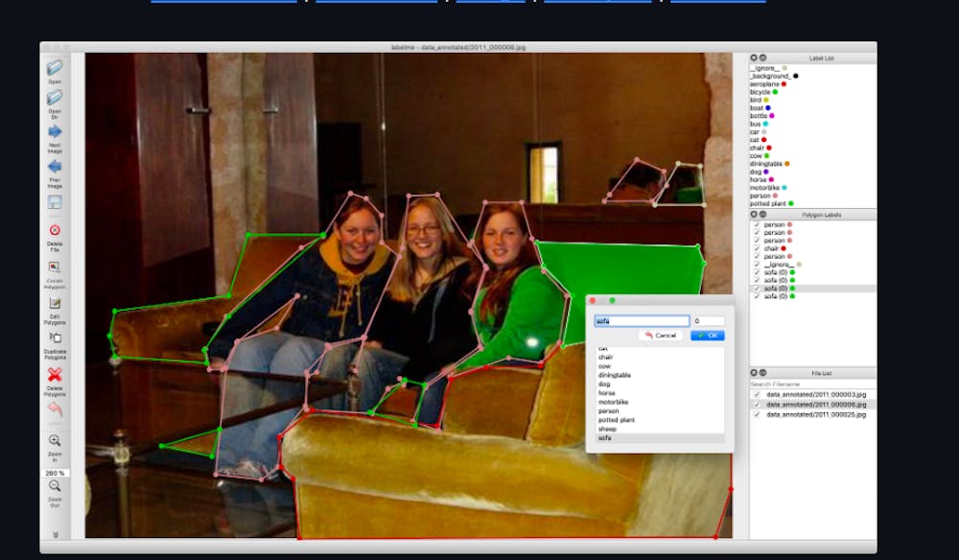
Task: Close the Polygon Labels panel
Action: [754, 215]
